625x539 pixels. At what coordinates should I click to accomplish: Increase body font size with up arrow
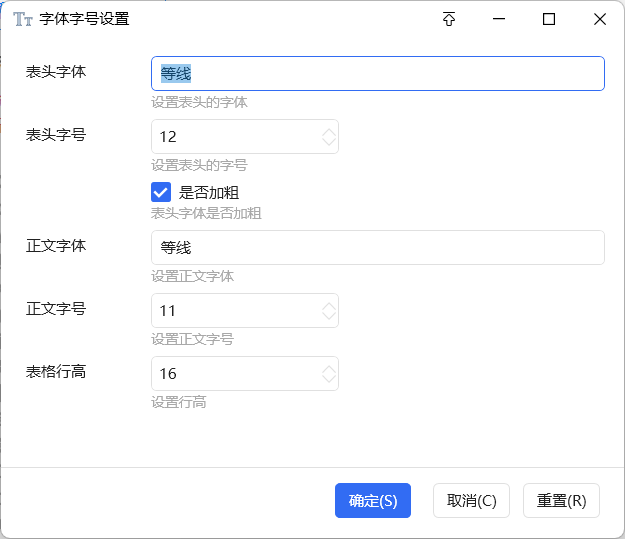(328, 306)
